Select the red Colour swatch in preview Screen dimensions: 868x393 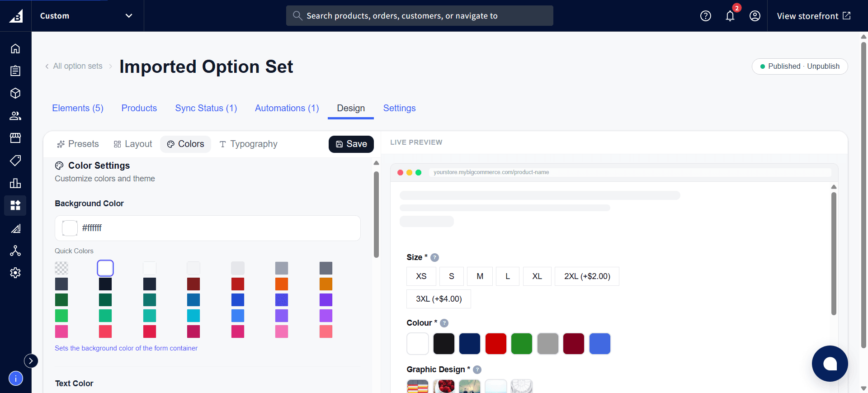(496, 344)
